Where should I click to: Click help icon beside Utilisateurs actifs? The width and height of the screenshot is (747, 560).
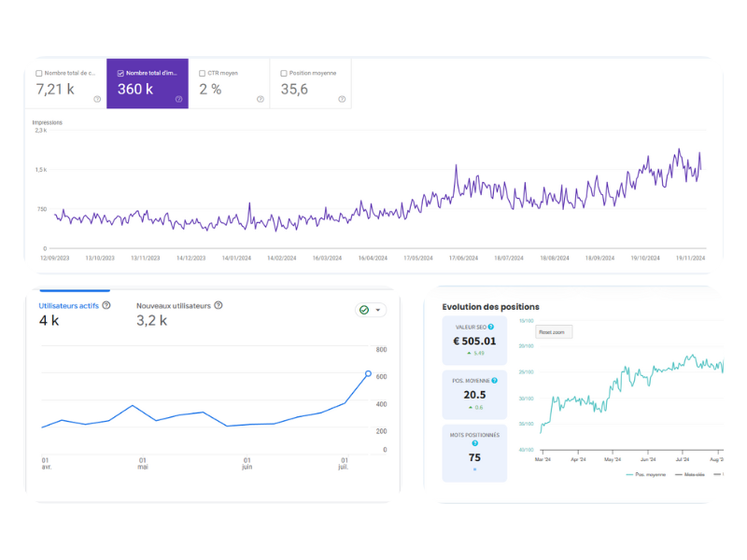106,305
